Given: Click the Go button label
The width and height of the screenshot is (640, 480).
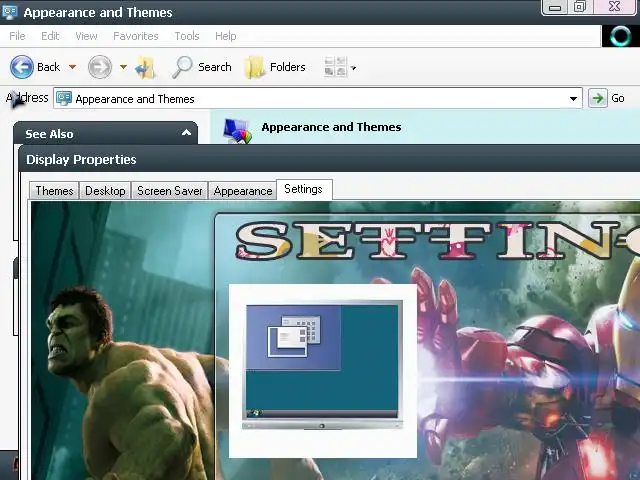Looking at the screenshot, I should (618, 98).
